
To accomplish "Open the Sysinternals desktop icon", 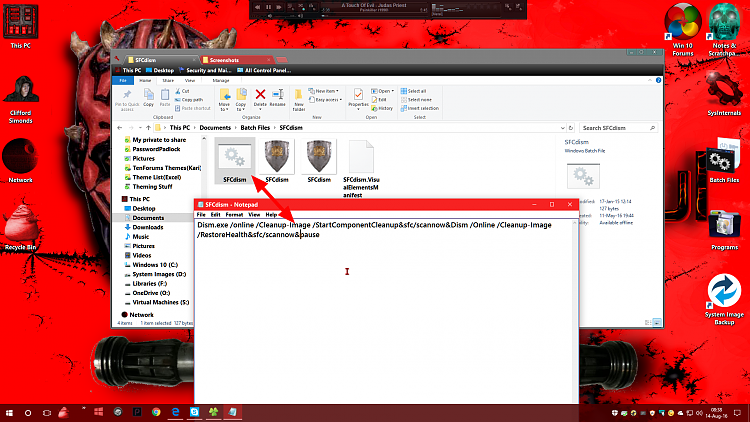I will pos(724,94).
